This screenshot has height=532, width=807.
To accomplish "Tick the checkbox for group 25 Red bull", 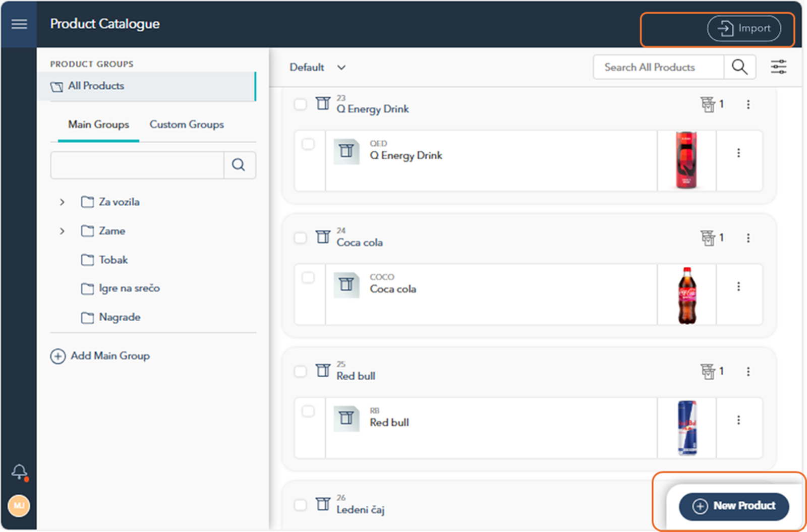I will coord(300,372).
